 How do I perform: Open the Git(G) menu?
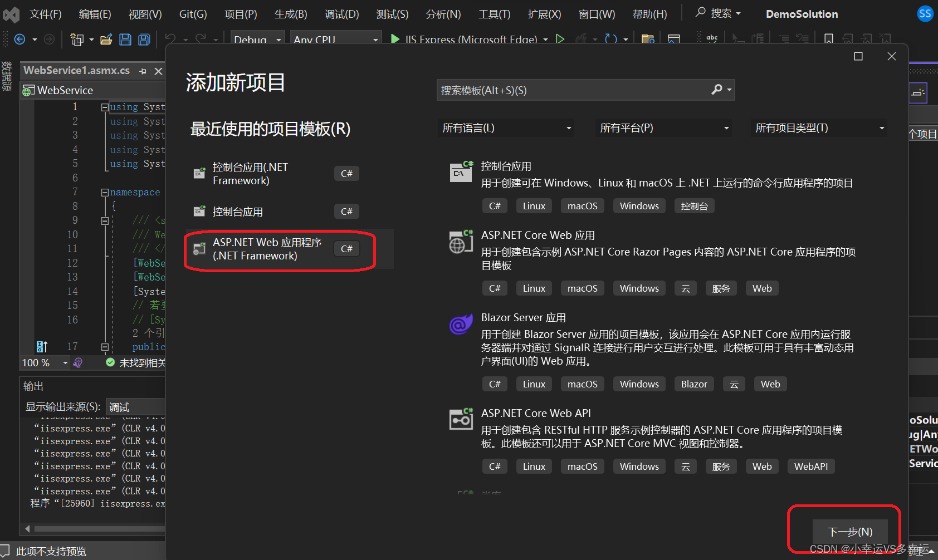(193, 14)
